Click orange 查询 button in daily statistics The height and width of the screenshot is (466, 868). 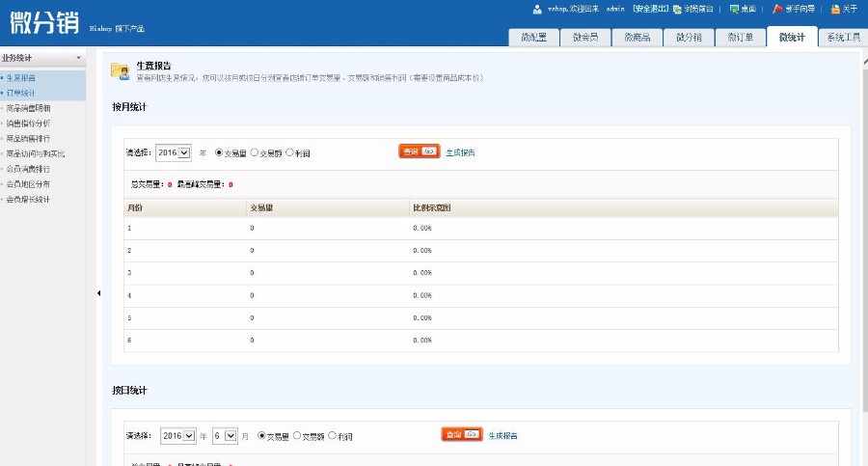(x=462, y=434)
